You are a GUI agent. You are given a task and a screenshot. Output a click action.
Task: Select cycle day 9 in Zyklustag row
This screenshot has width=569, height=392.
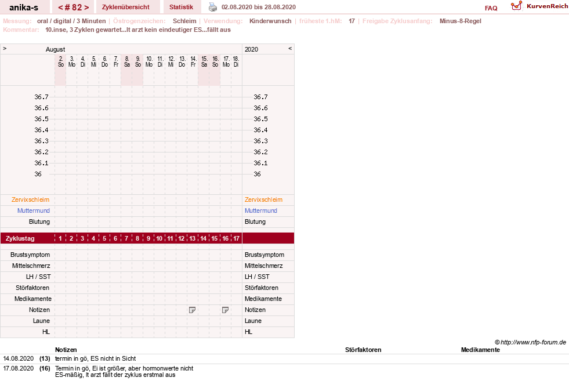(x=148, y=238)
